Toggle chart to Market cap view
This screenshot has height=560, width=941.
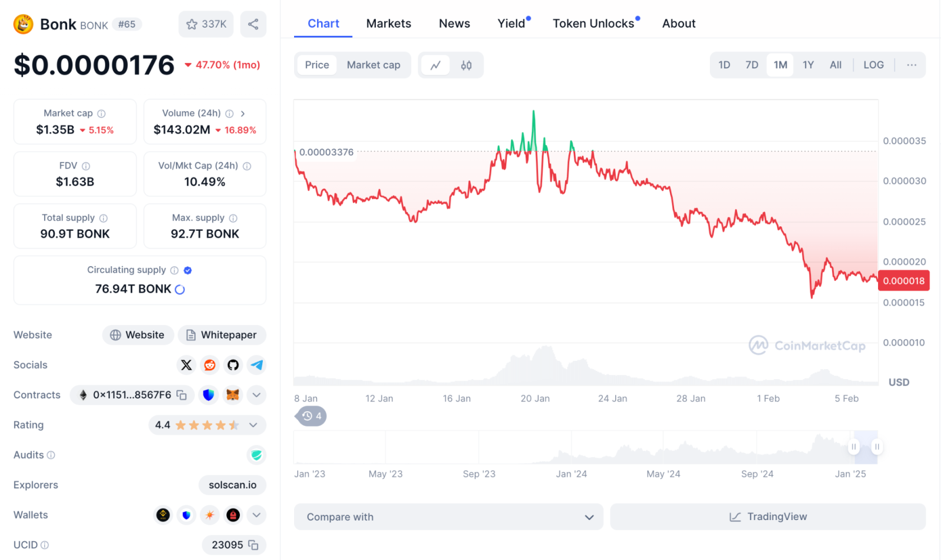373,65
